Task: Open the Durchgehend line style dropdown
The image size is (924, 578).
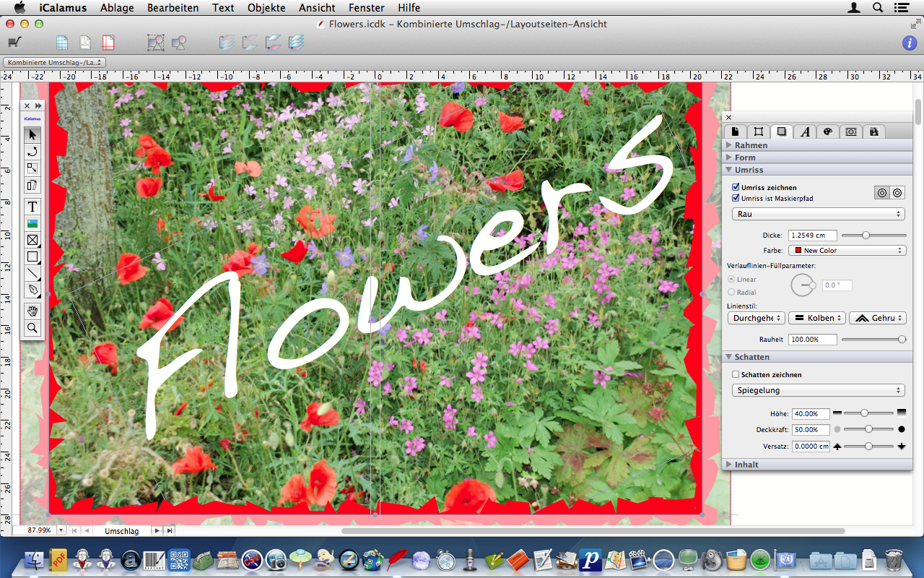Action: (x=756, y=318)
